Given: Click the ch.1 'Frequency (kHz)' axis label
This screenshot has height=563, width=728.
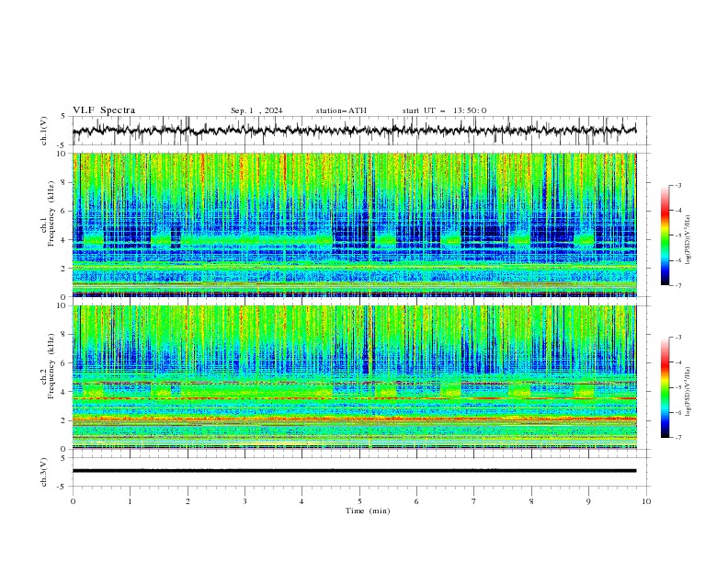Looking at the screenshot, I should (51, 214).
